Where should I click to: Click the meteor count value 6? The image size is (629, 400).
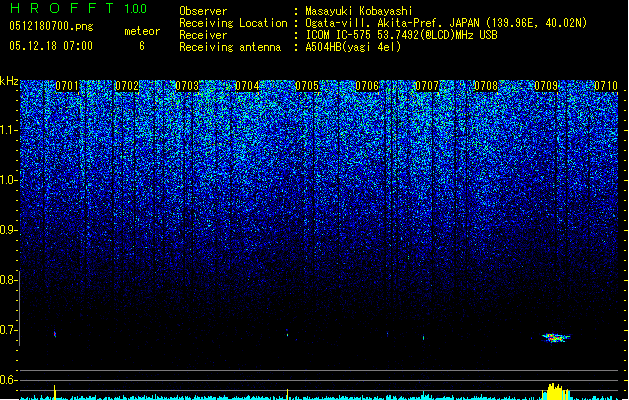[142, 46]
